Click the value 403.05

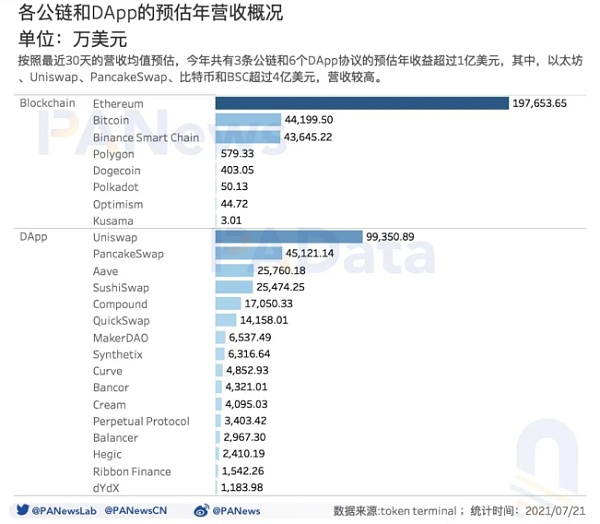pyautogui.click(x=237, y=170)
